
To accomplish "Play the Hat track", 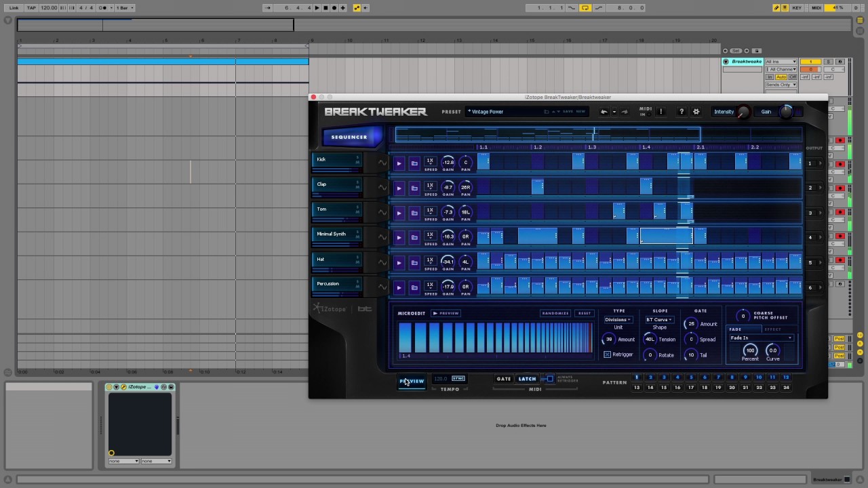I will 399,262.
